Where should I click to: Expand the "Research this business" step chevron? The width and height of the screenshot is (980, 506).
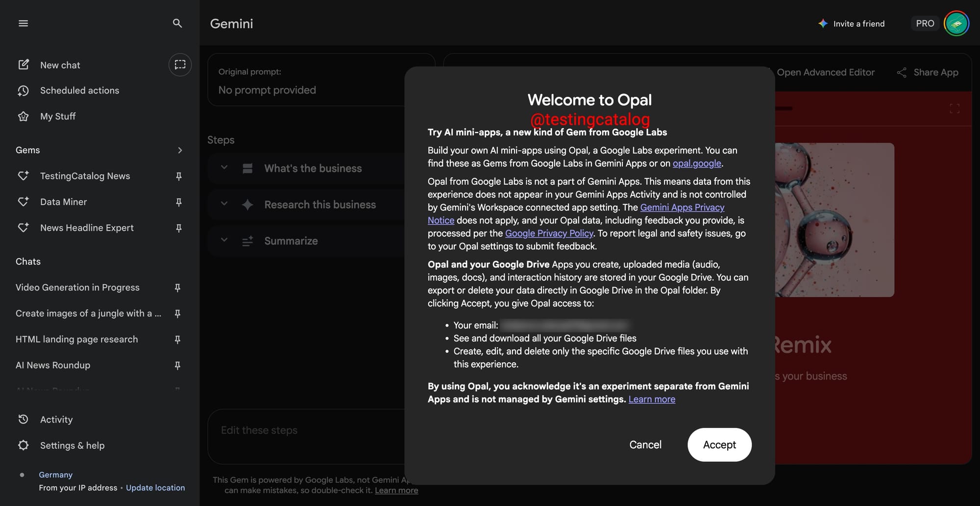pos(224,204)
